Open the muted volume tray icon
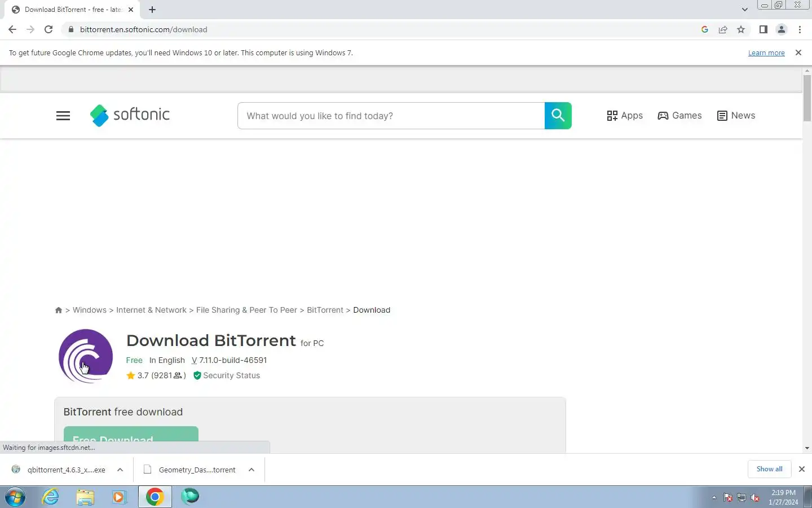 756,497
